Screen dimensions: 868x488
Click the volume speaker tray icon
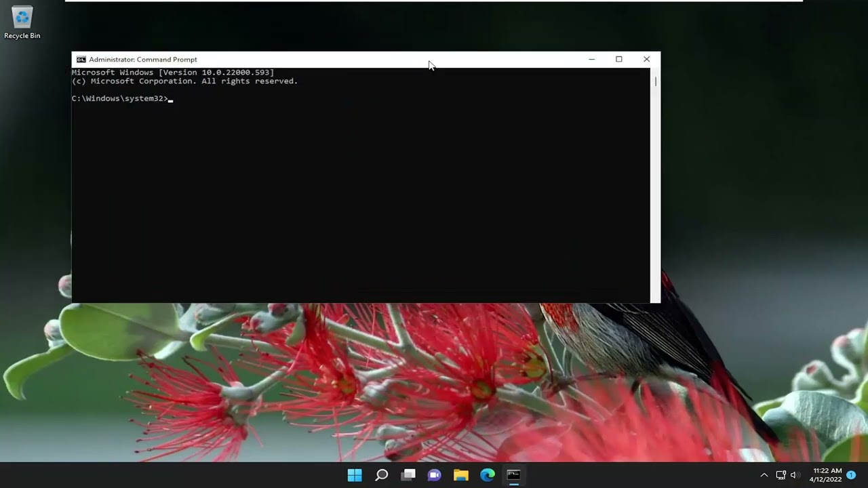click(x=793, y=475)
